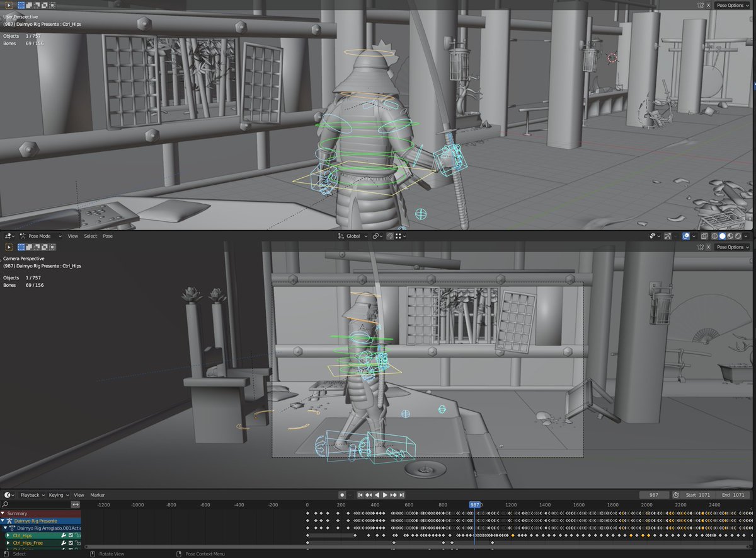This screenshot has height=558, width=756.
Task: Switch to material preview shading
Action: point(730,236)
